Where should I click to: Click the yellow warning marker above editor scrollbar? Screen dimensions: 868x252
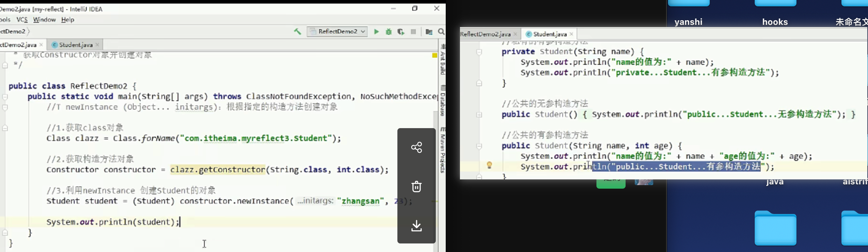click(x=434, y=56)
